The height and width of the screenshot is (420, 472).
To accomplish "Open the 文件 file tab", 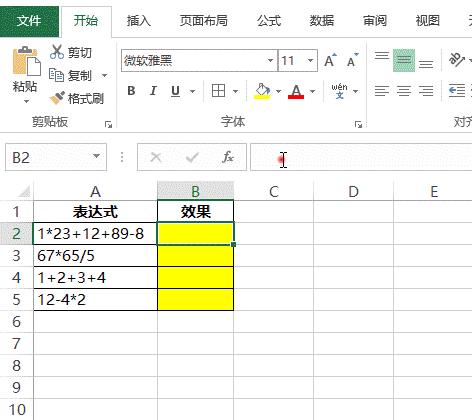I will click(x=29, y=21).
